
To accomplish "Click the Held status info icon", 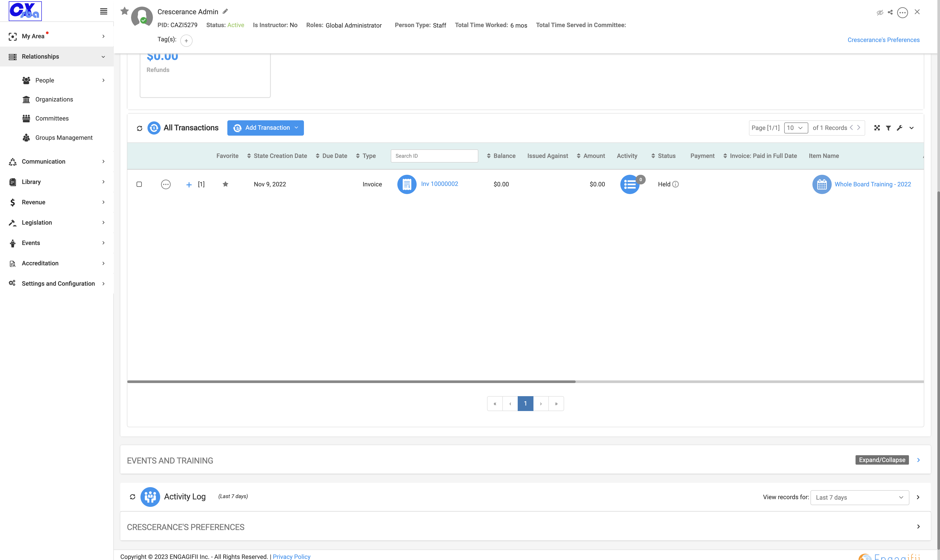I will click(x=675, y=184).
